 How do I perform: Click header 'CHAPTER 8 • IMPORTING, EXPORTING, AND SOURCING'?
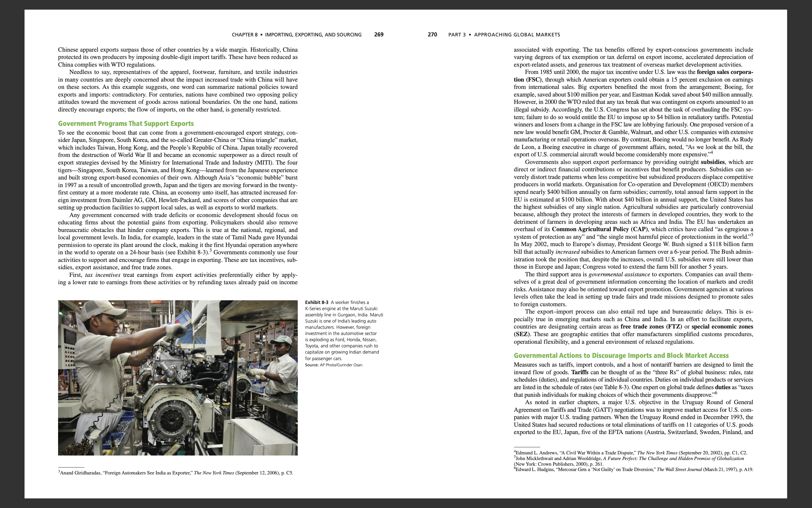click(x=297, y=35)
